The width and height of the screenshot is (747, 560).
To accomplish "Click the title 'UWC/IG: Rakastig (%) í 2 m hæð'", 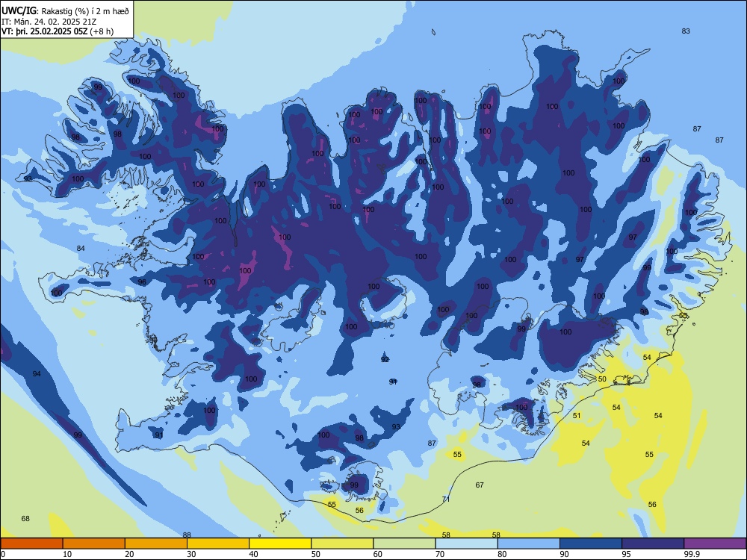I will pyautogui.click(x=65, y=10).
